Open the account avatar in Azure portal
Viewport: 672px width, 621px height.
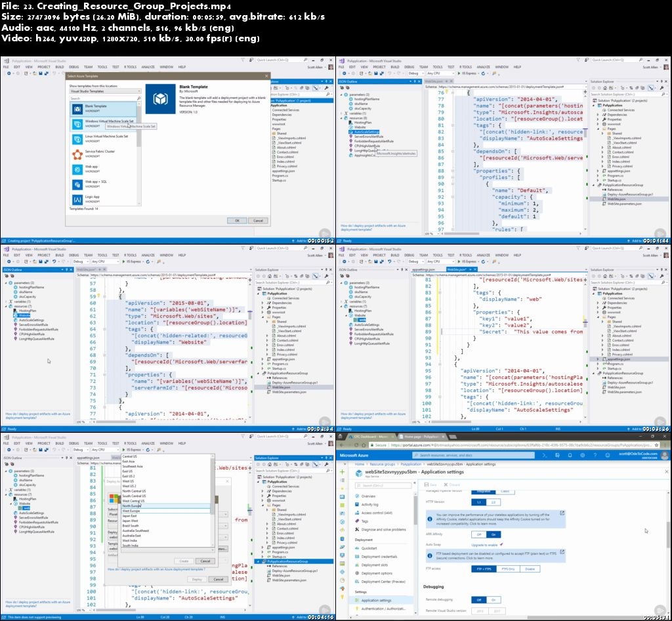tap(665, 455)
